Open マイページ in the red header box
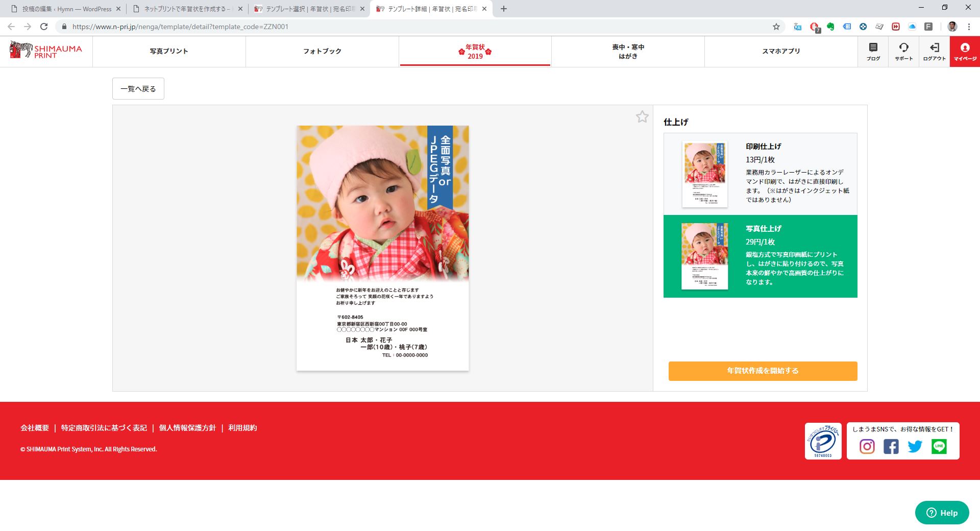The height and width of the screenshot is (531, 980). click(x=965, y=52)
